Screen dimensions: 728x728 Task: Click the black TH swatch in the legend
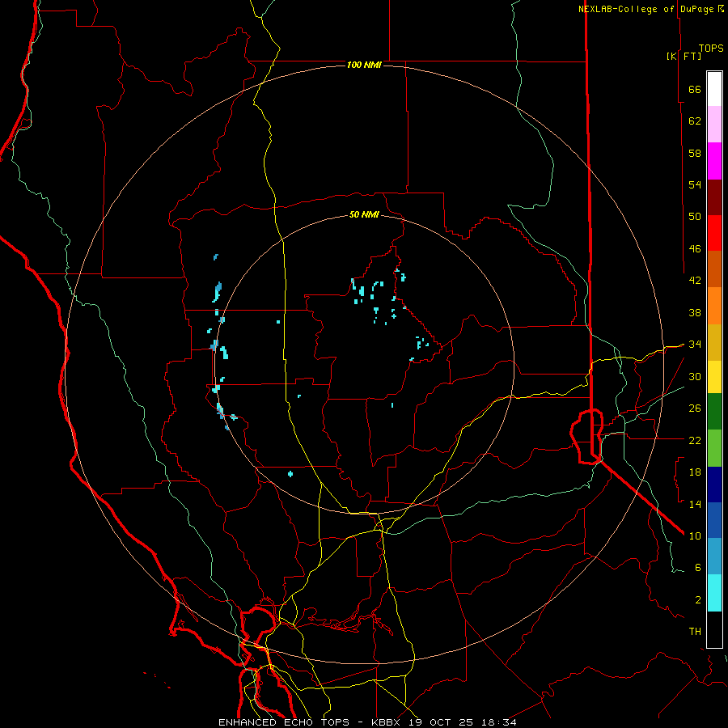[714, 629]
